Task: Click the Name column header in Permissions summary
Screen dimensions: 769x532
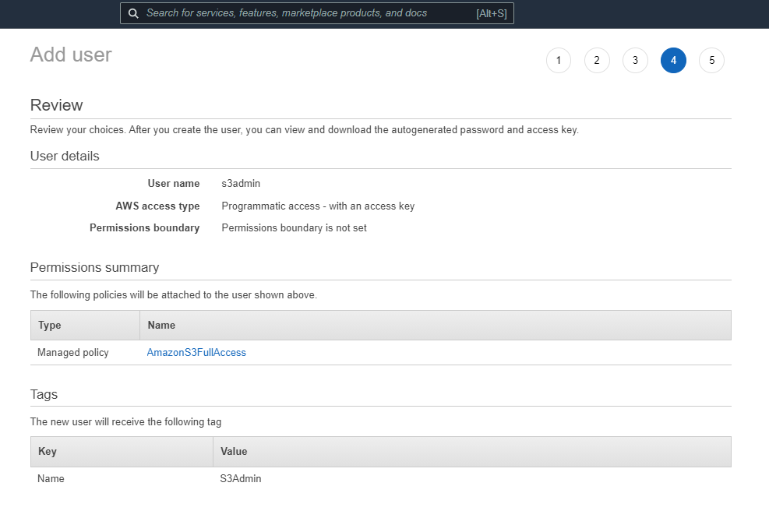Action: tap(161, 325)
